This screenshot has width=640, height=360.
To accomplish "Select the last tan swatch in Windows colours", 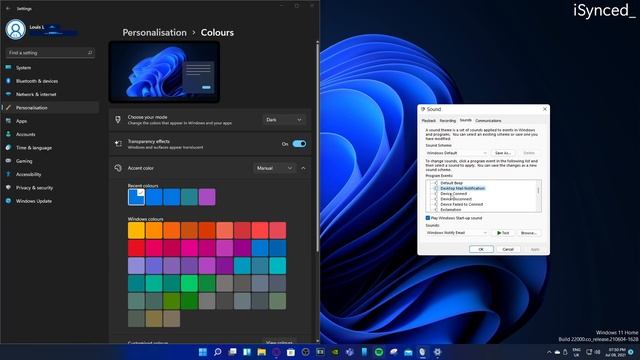I will click(x=172, y=319).
